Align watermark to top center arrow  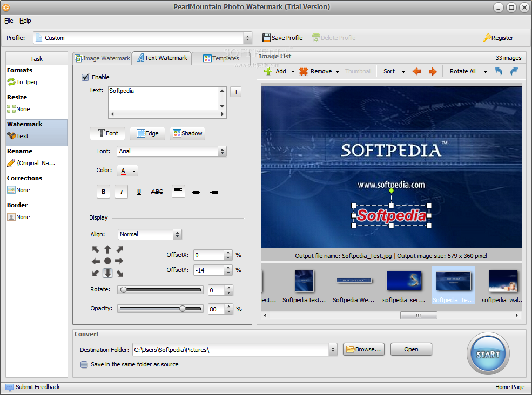107,249
